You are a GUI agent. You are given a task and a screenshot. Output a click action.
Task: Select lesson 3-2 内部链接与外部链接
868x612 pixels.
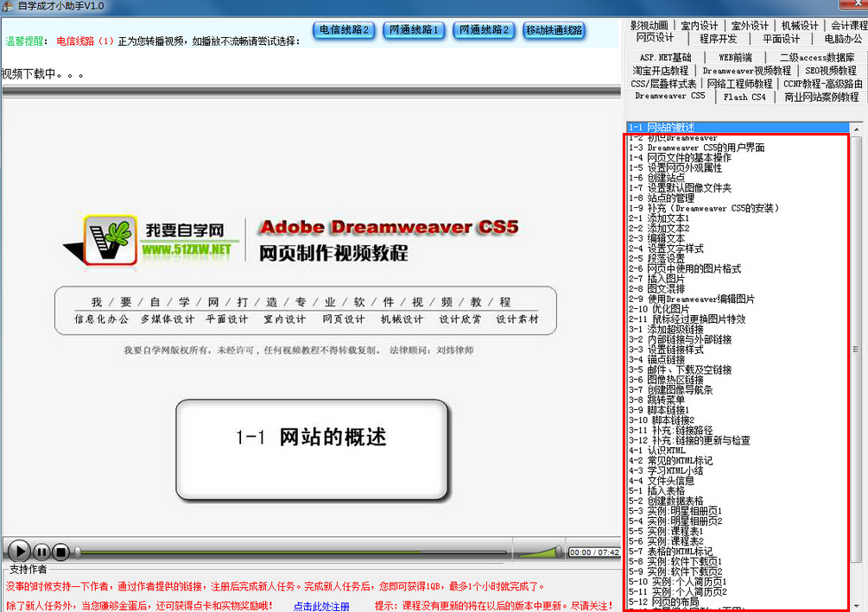pyautogui.click(x=738, y=339)
